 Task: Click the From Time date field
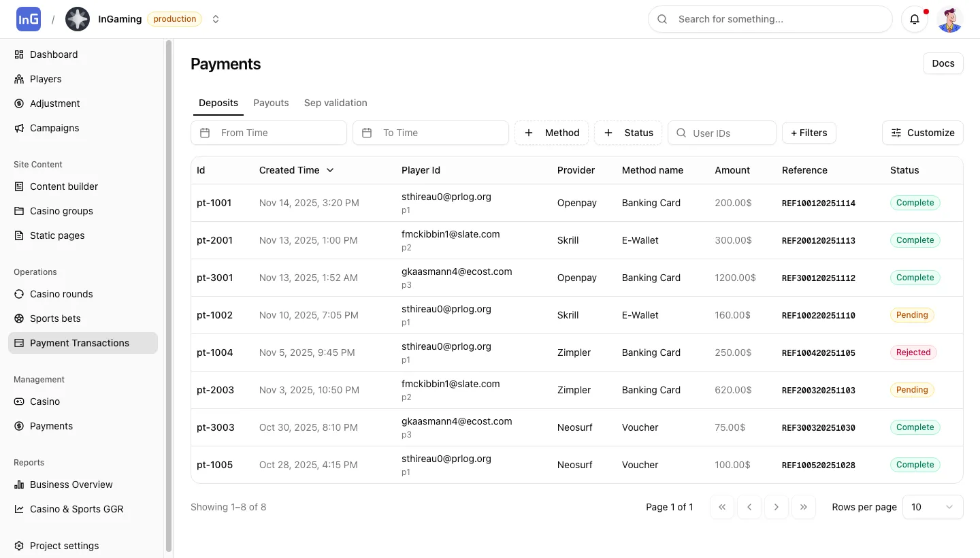pyautogui.click(x=269, y=133)
